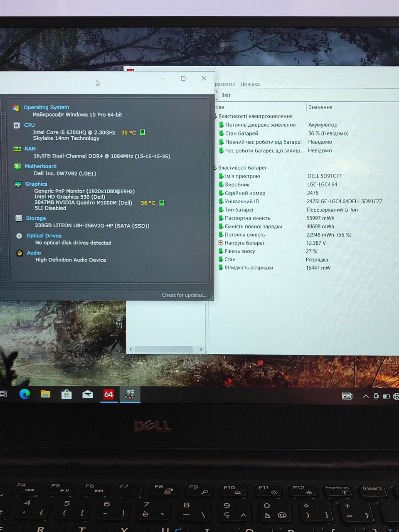Select 'Властивості електроживлення' group header

(x=255, y=116)
